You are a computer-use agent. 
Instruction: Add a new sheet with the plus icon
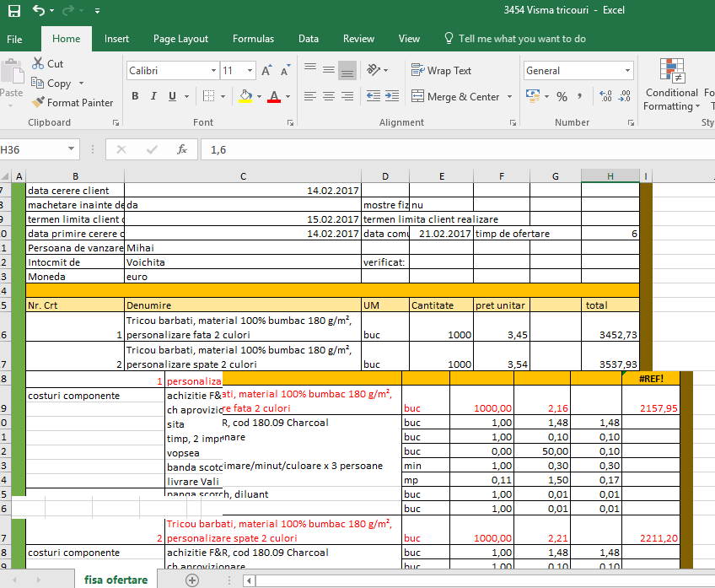pos(192,580)
